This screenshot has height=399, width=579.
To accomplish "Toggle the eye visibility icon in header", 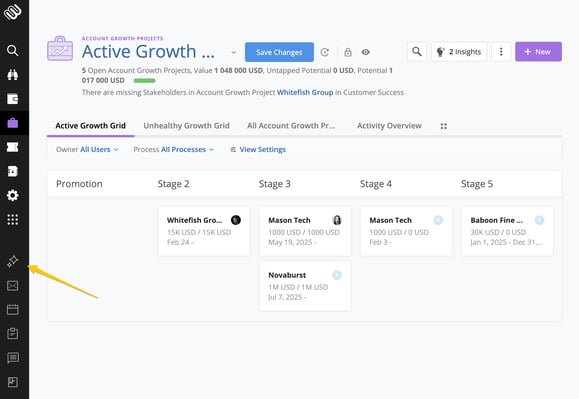I will (366, 52).
